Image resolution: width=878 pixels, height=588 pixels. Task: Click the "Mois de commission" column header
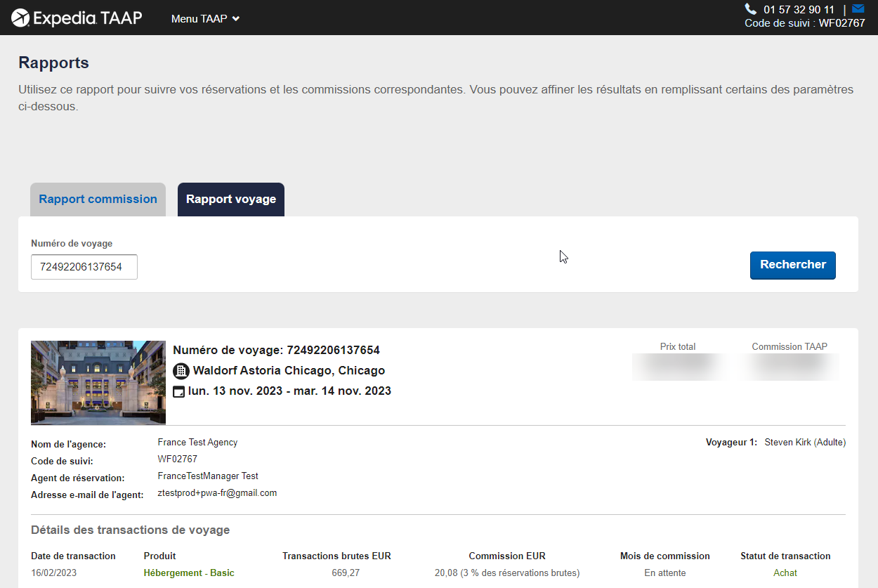pyautogui.click(x=665, y=556)
